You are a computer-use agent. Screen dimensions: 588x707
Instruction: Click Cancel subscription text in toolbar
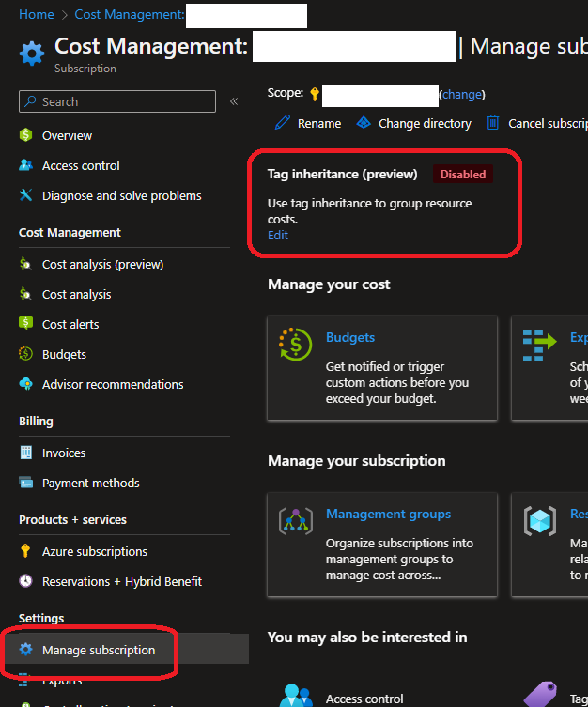pos(548,124)
